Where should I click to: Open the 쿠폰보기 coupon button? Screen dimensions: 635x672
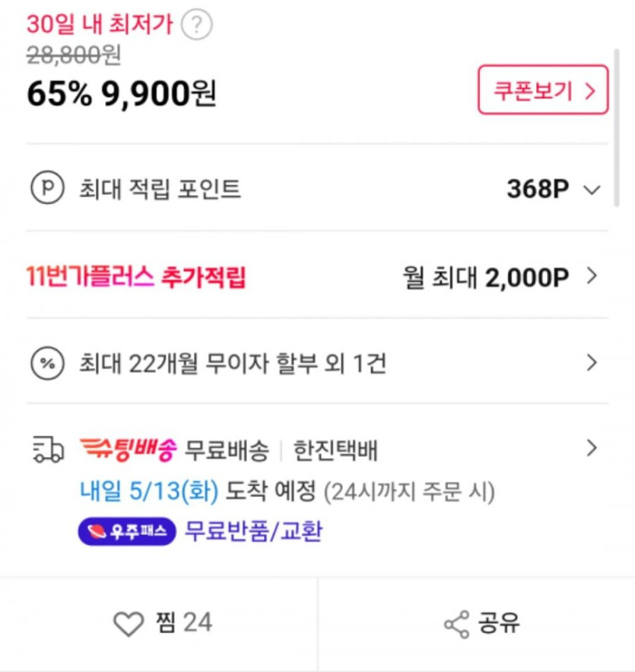[x=542, y=91]
